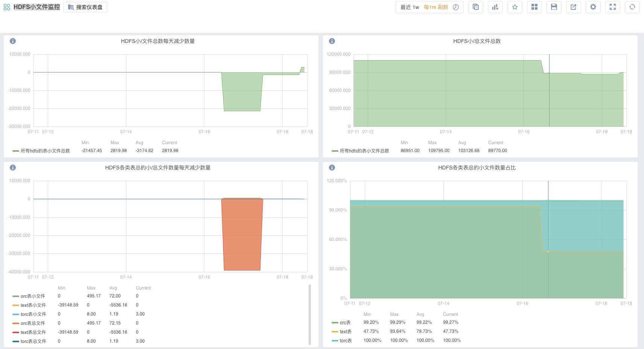
Task: Click the value 93.64% in ratio legend
Action: (397, 331)
